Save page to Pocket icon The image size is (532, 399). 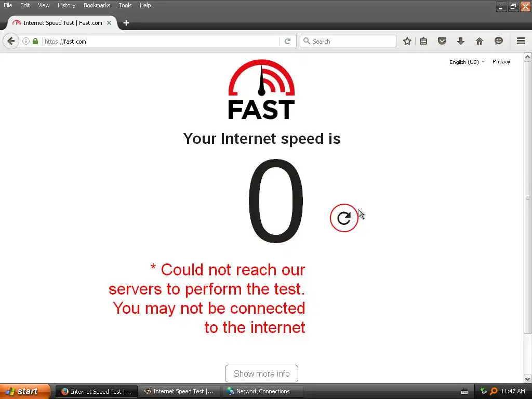442,42
